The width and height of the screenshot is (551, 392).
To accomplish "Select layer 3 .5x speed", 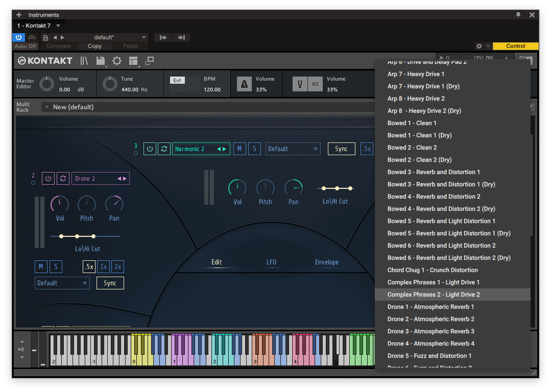I will [x=367, y=149].
